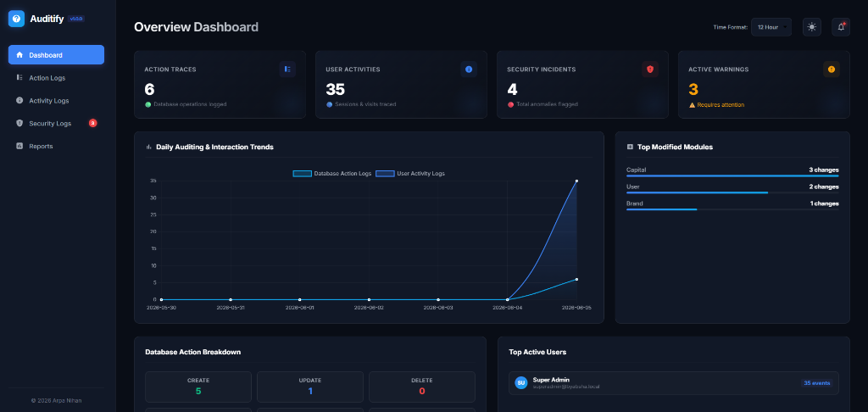Open the Time Format dropdown
The width and height of the screenshot is (868, 412).
pos(771,27)
